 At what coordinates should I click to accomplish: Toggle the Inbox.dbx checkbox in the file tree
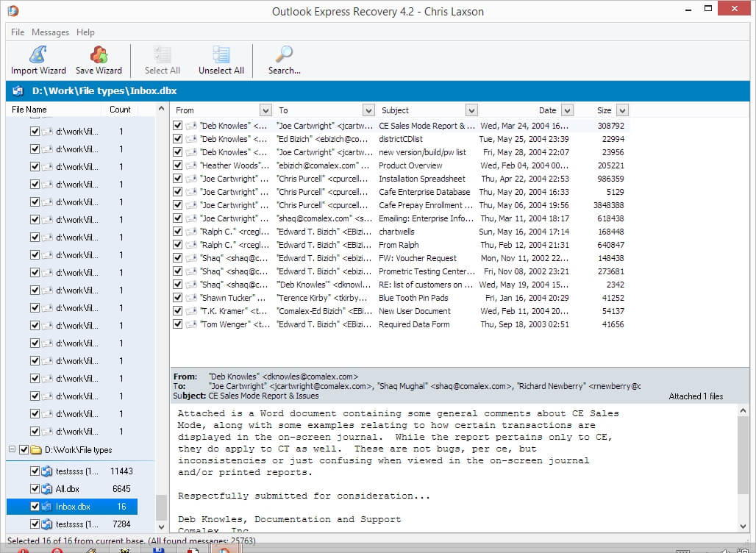(35, 506)
